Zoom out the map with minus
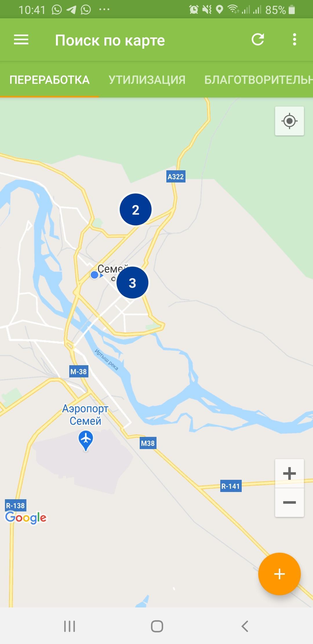The height and width of the screenshot is (644, 313). (289, 502)
